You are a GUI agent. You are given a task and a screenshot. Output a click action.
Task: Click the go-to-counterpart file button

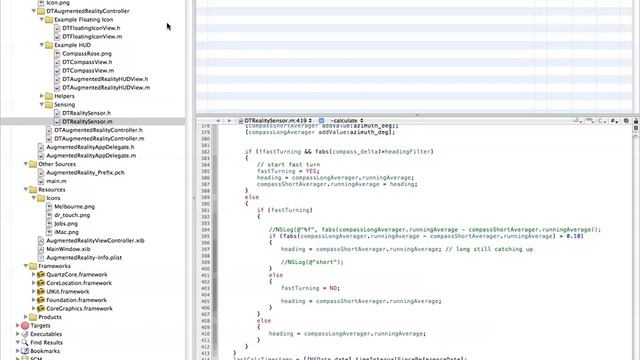pos(626,121)
